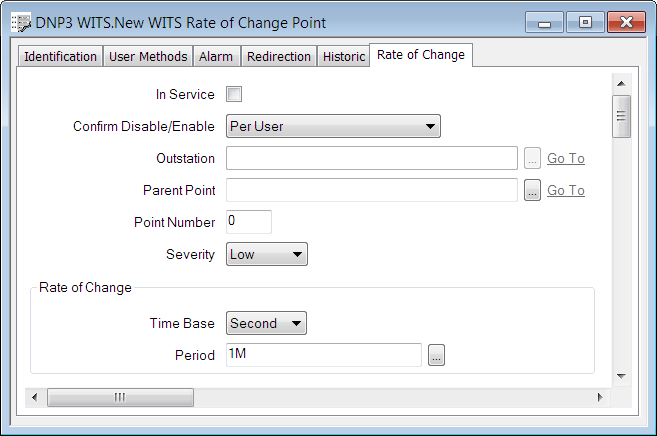Click into the Point Number field
This screenshot has width=657, height=436.
click(248, 221)
